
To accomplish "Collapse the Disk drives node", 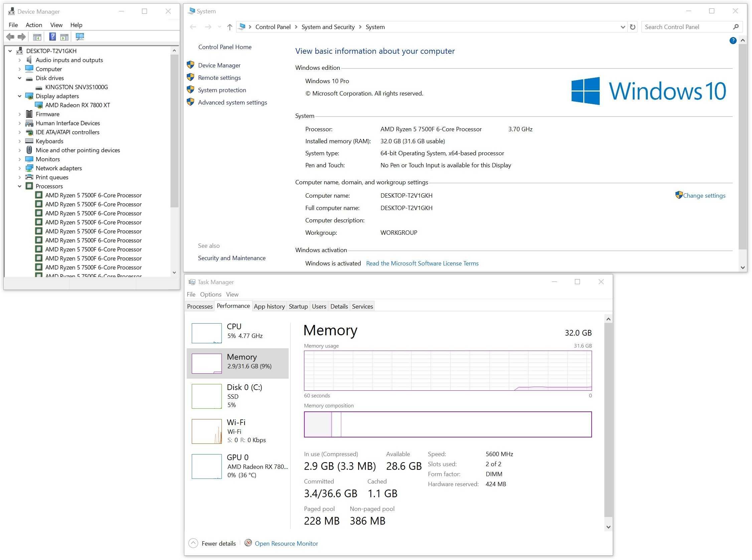I will (x=19, y=78).
